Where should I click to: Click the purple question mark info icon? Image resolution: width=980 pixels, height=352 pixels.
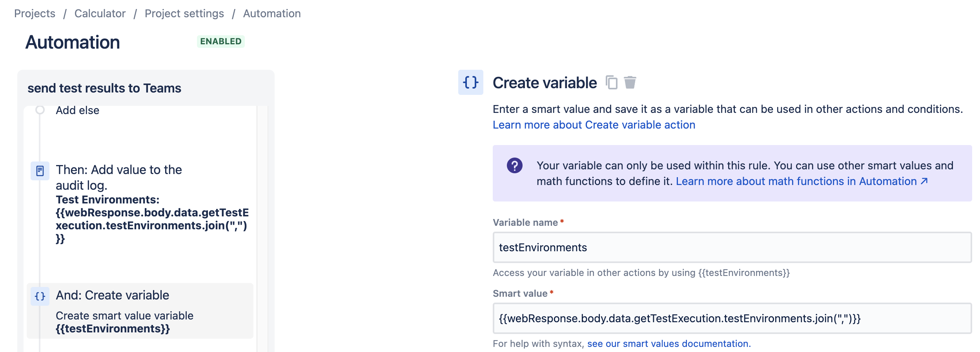click(x=515, y=165)
